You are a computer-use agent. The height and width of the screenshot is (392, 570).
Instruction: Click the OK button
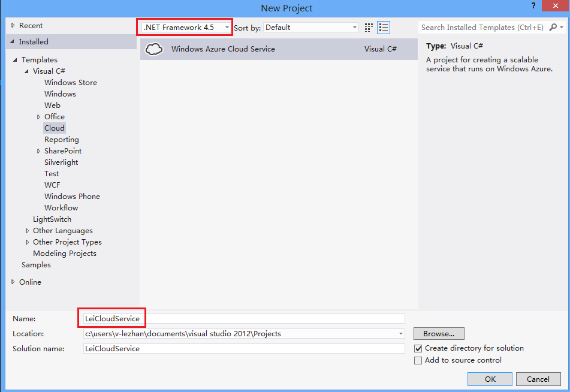[x=490, y=379]
